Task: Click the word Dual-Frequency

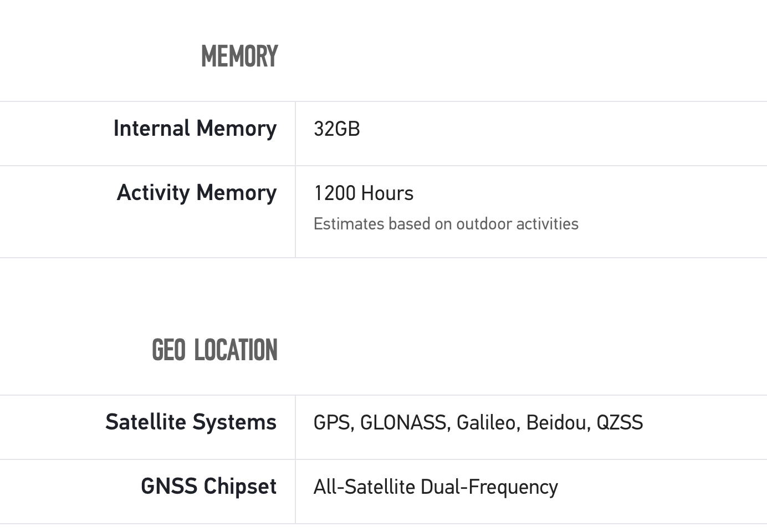Action: (489, 487)
